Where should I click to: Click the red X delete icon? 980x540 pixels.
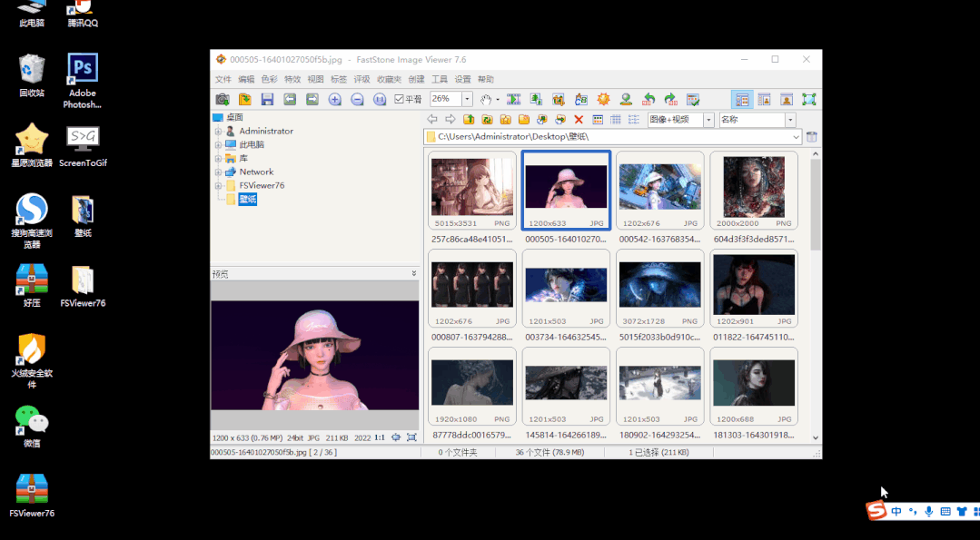pos(579,120)
